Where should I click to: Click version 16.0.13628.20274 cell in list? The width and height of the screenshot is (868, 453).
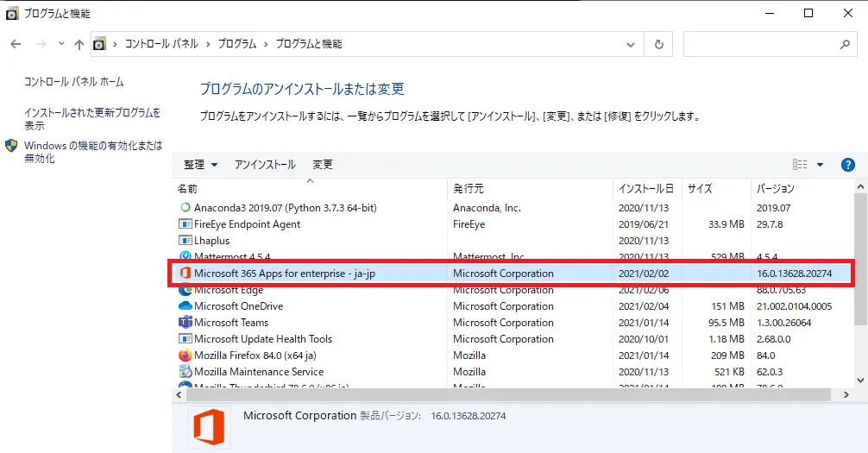[x=794, y=273]
